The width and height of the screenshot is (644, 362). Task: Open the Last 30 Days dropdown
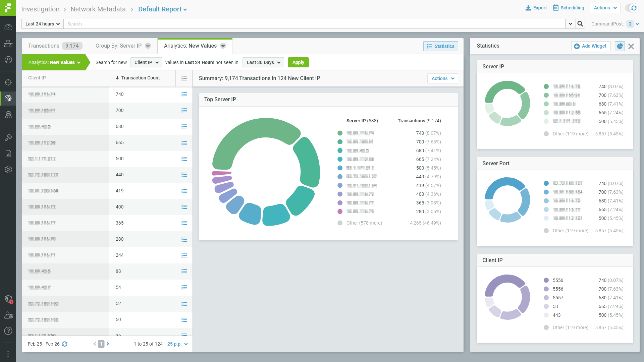tap(263, 62)
